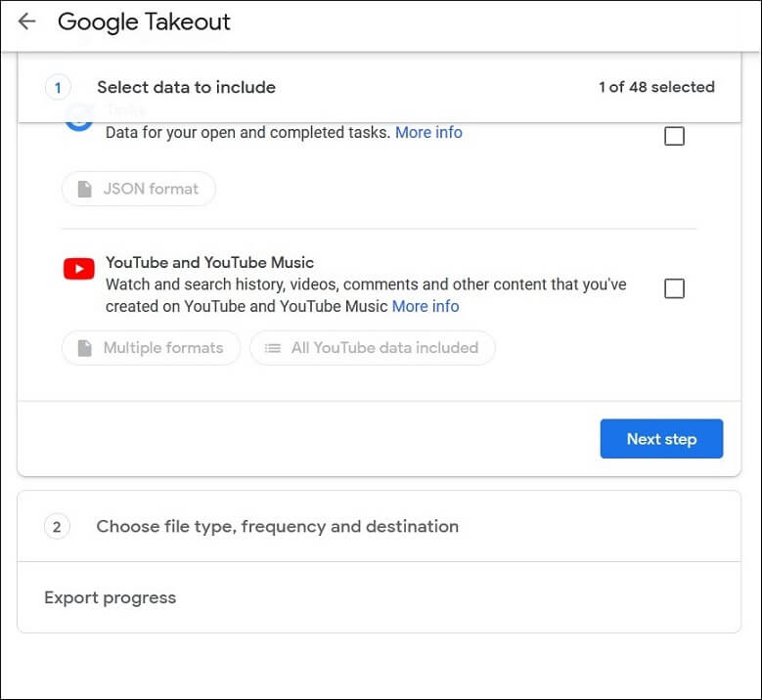Expand Choose file type, frequency and destination
Image resolution: width=762 pixels, height=700 pixels.
tap(380, 527)
